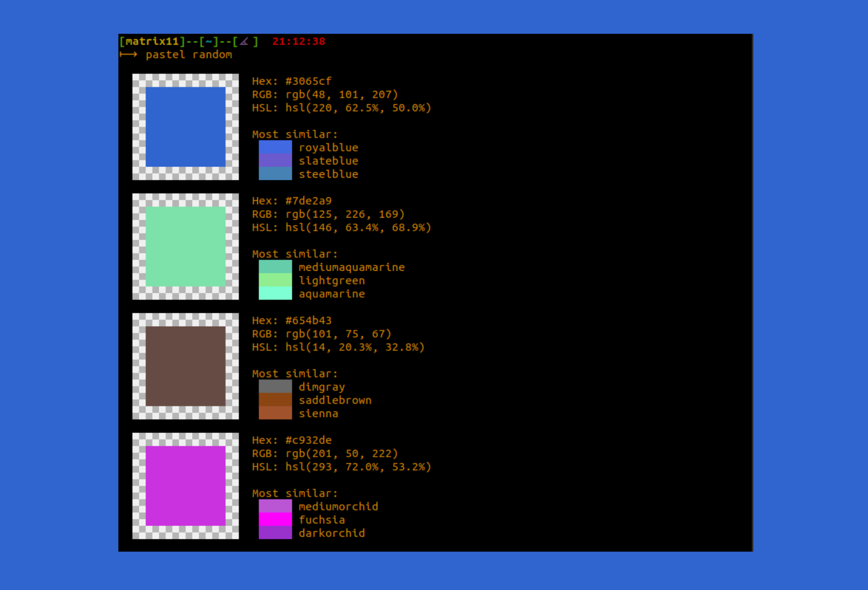This screenshot has width=868, height=590.
Task: Click the 'pastel random' command text
Action: 189,55
